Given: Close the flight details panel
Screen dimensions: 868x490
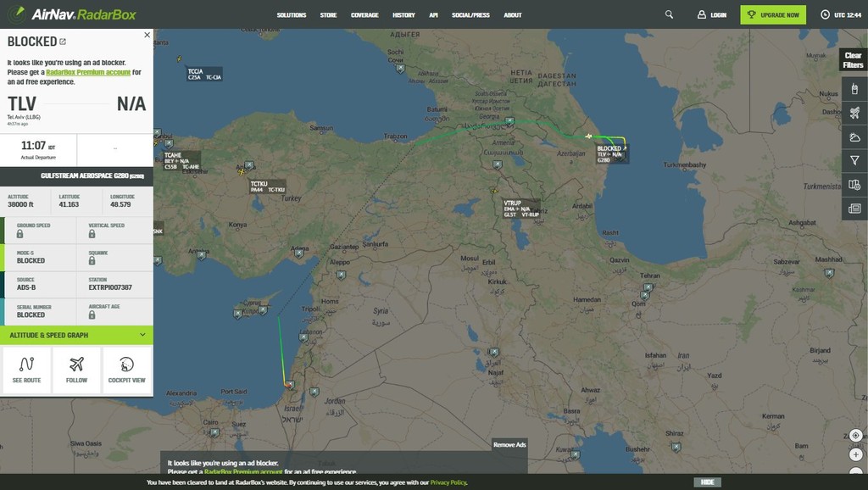Looking at the screenshot, I should click(x=147, y=35).
